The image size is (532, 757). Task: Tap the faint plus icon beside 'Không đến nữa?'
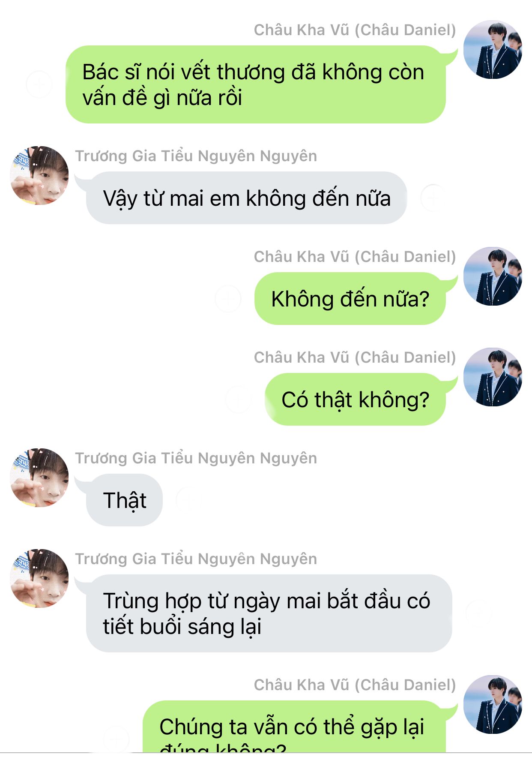(228, 299)
